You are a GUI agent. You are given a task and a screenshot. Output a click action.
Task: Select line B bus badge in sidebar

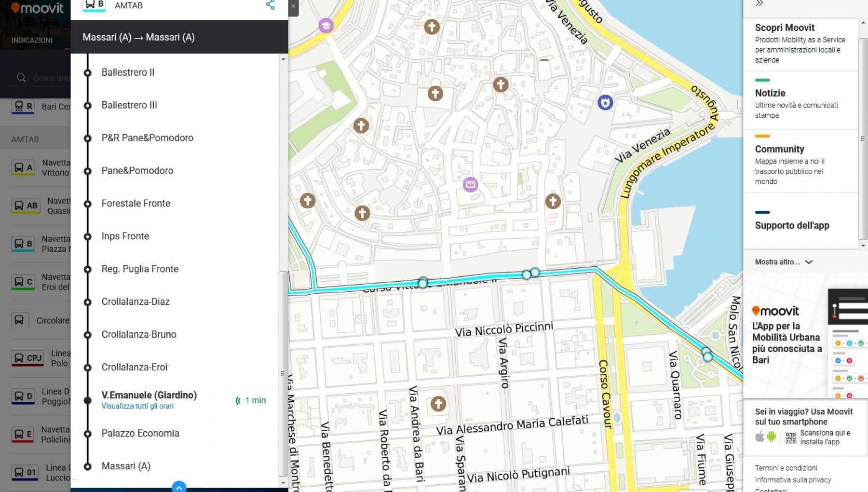click(x=23, y=244)
